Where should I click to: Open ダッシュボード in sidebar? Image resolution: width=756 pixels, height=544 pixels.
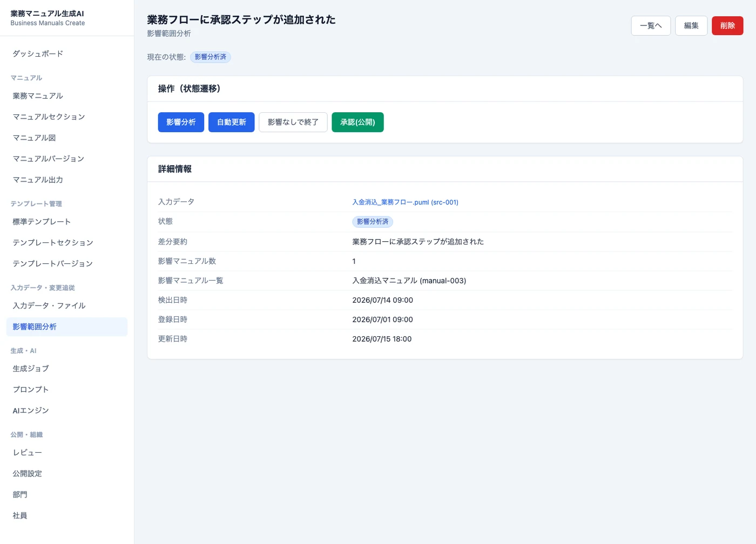coord(67,53)
